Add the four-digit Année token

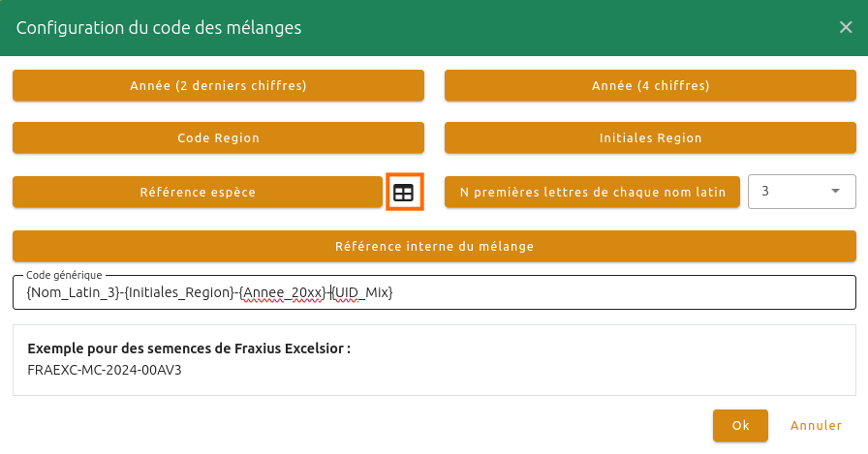[650, 86]
